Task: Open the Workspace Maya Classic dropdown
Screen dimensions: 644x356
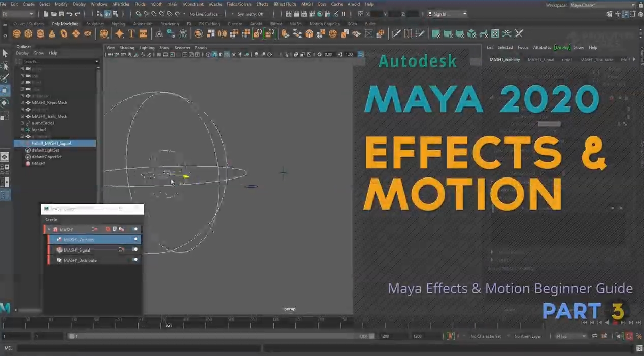Action: pos(602,5)
